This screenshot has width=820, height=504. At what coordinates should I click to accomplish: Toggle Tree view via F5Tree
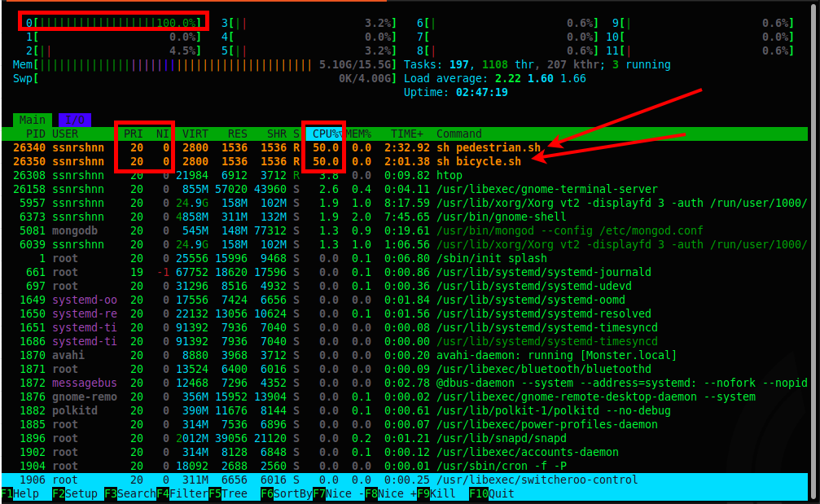[x=230, y=493]
